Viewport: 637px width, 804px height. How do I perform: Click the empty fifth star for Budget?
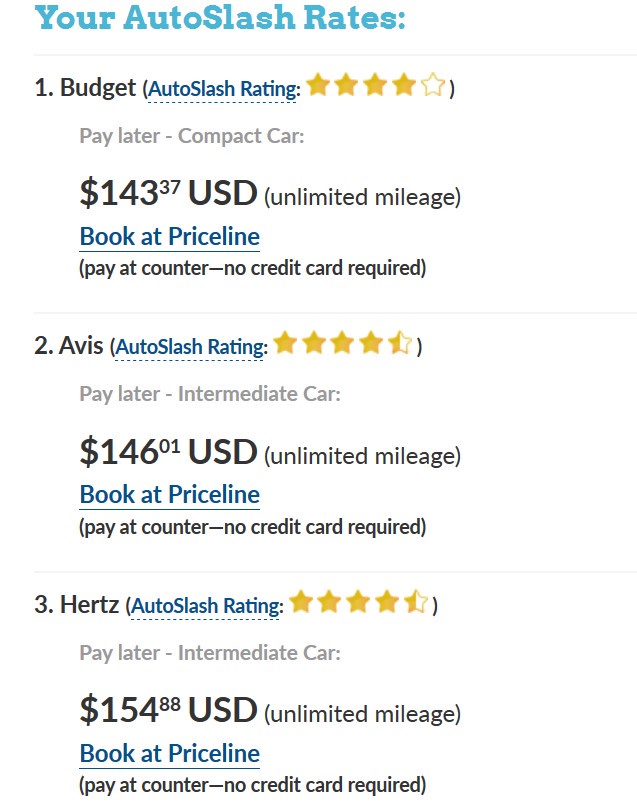432,86
